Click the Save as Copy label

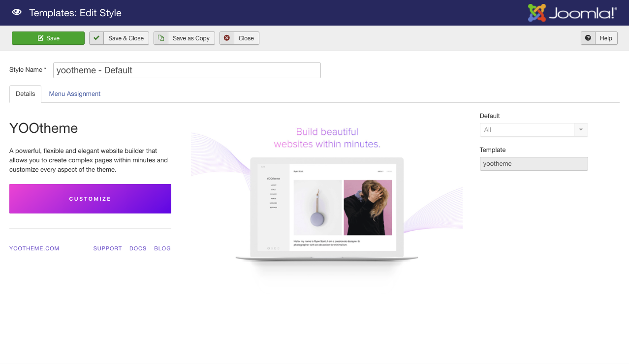tap(191, 38)
